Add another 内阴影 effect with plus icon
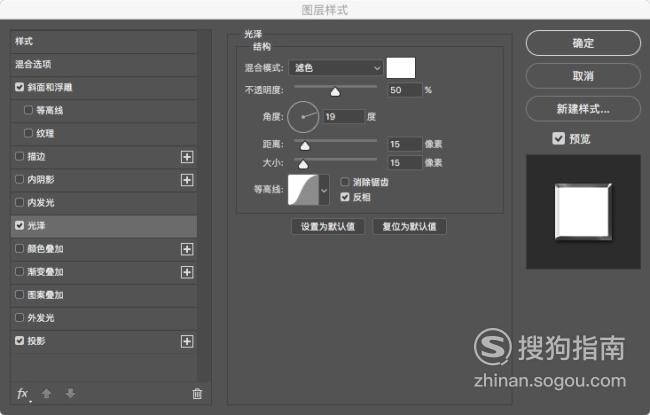 [x=187, y=180]
